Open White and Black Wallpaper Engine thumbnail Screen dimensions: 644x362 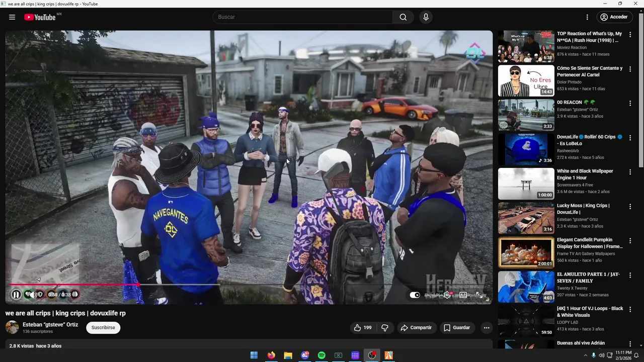coord(526,184)
